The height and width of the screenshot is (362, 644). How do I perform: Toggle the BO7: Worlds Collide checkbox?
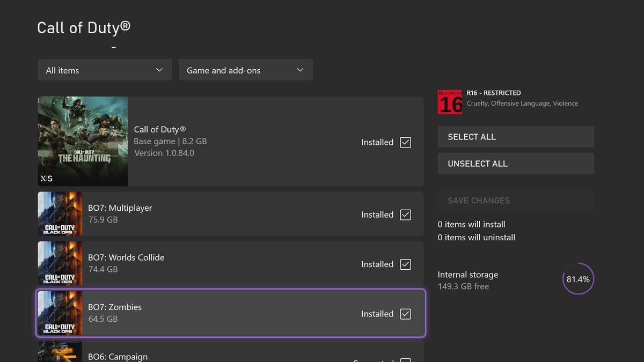coord(406,264)
